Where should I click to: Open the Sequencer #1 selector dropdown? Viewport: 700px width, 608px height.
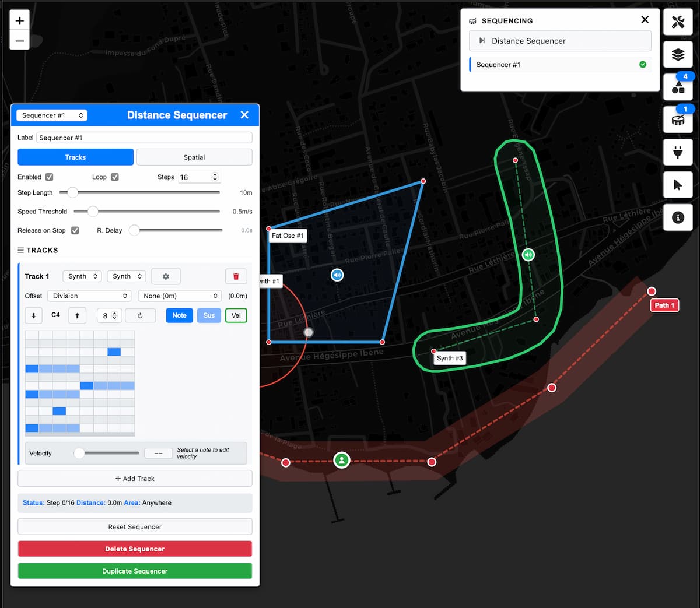click(51, 115)
